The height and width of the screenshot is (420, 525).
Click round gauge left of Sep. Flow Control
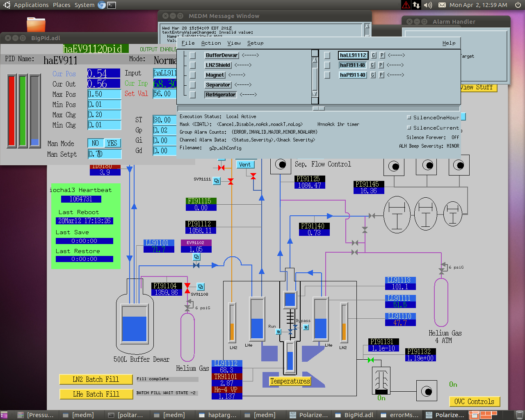(281, 164)
